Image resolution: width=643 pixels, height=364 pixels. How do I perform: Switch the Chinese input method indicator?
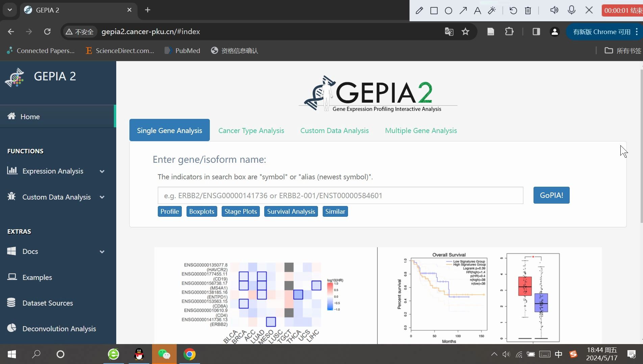click(x=559, y=354)
